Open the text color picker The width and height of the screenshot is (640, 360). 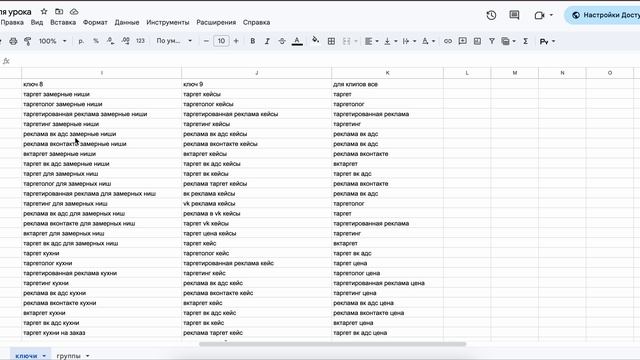pos(297,41)
